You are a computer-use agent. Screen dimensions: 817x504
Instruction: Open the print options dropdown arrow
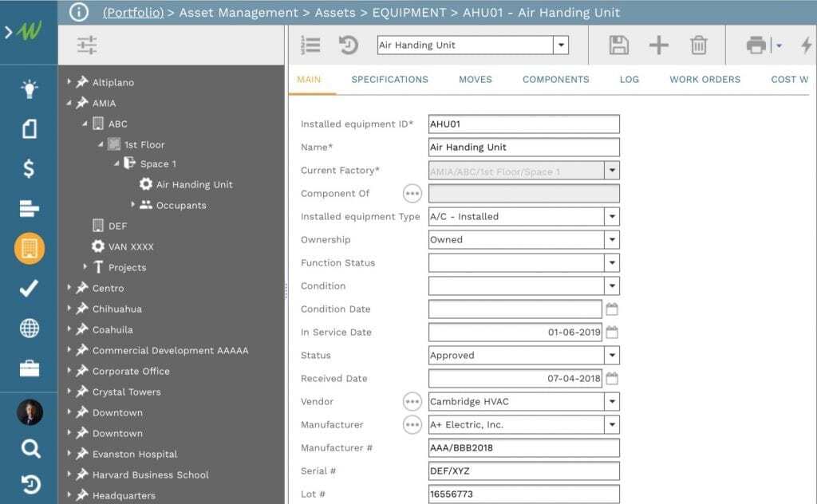coord(779,45)
